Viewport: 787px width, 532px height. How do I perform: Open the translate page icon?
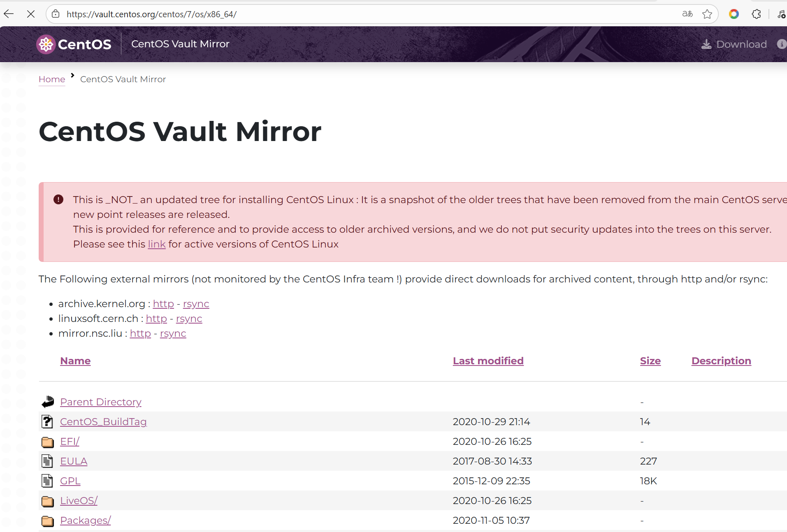(x=687, y=14)
